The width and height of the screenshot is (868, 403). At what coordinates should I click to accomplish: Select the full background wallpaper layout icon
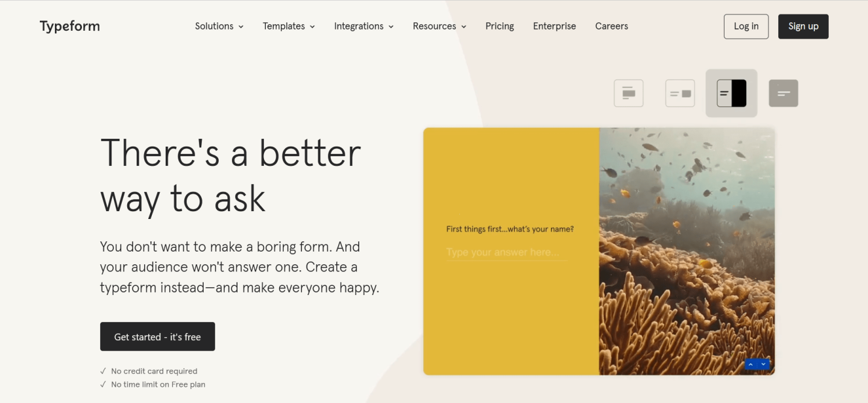point(783,94)
